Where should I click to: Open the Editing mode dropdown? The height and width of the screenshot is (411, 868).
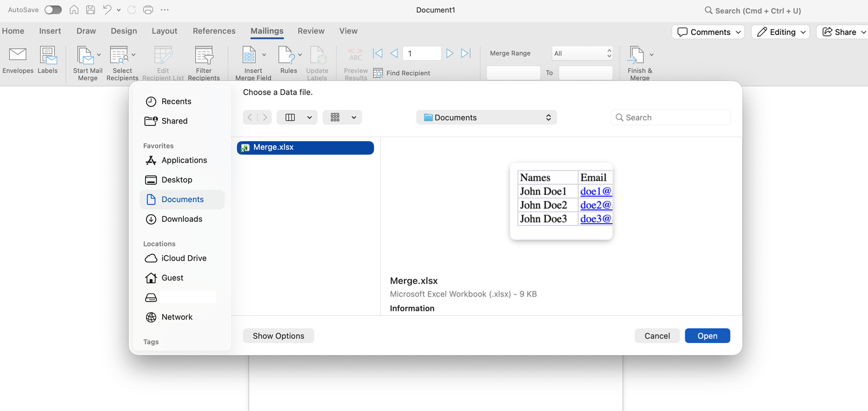point(781,32)
